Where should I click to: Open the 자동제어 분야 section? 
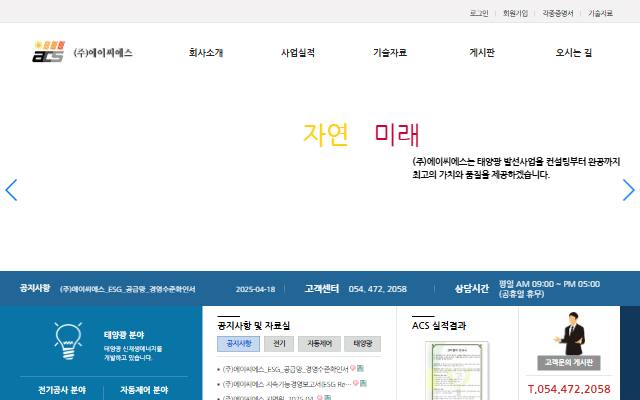pyautogui.click(x=144, y=390)
